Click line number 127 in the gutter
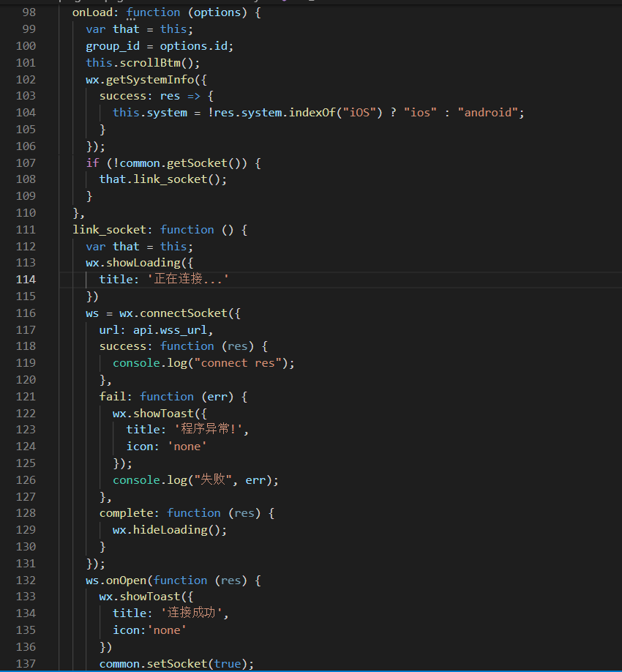The height and width of the screenshot is (672, 622). [x=26, y=497]
